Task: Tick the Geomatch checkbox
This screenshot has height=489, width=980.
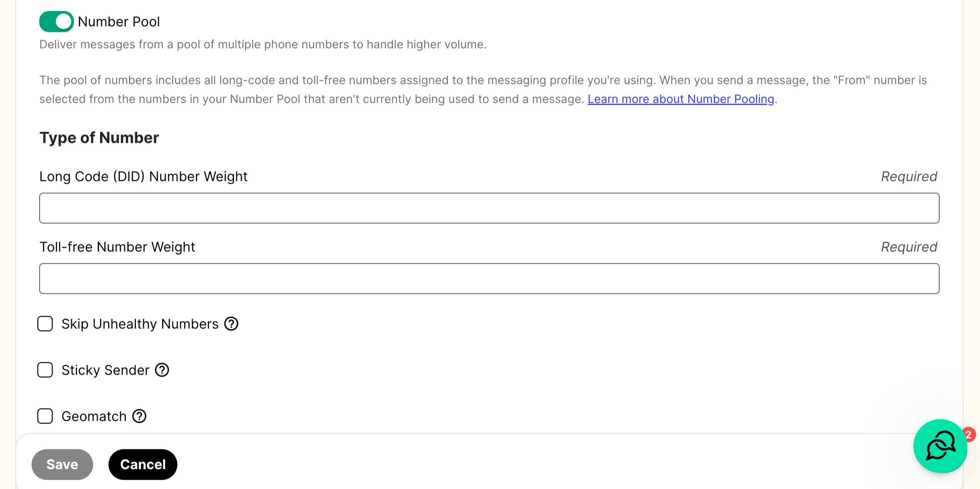Action: pyautogui.click(x=45, y=416)
